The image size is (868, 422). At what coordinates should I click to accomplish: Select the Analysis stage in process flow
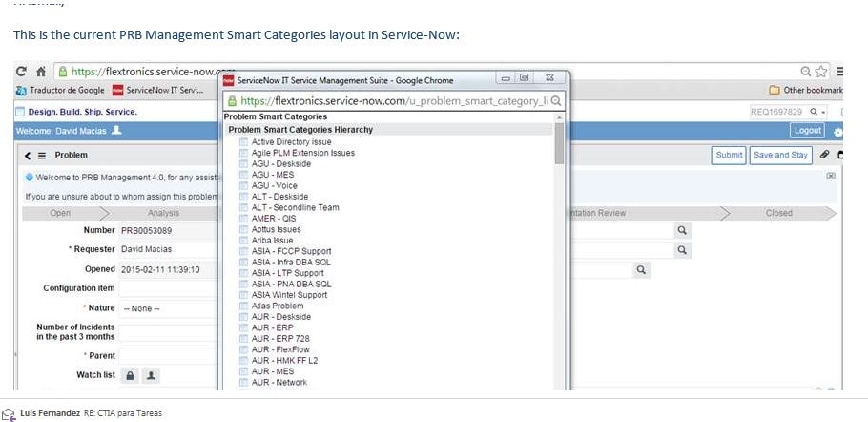click(163, 213)
